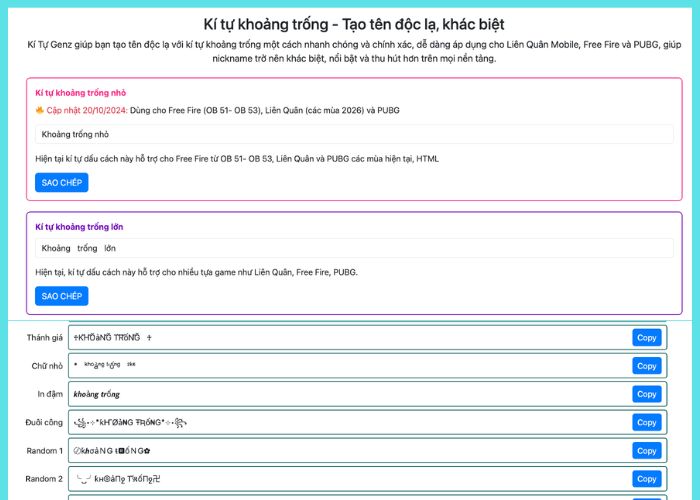This screenshot has height=500, width=700.
Task: Click the page title Kí tự khoảng trống
Action: point(354,24)
